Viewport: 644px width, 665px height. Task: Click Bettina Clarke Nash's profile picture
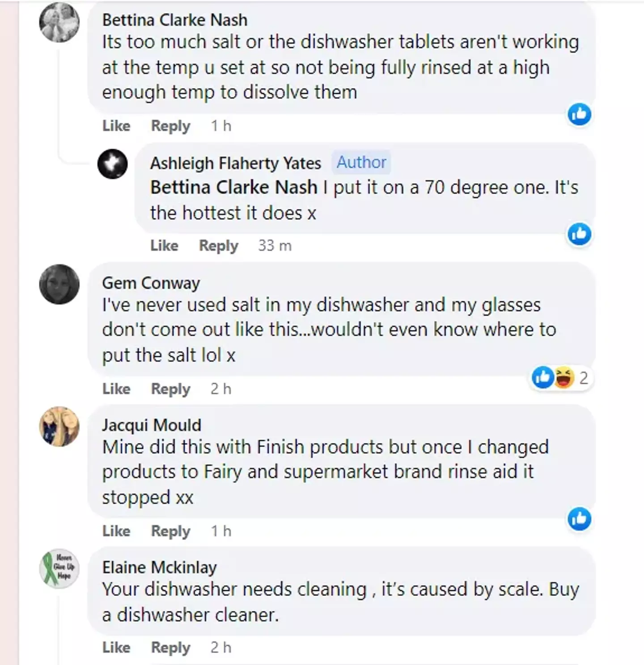click(59, 22)
